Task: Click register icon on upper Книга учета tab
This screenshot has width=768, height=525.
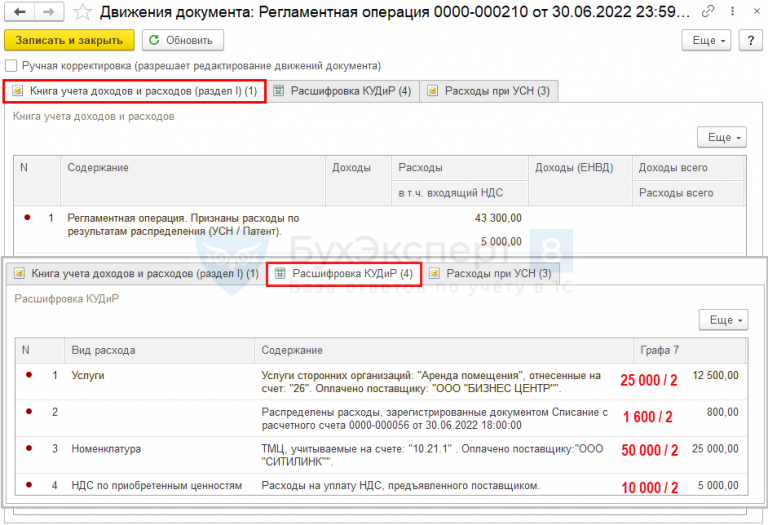Action: pos(17,91)
